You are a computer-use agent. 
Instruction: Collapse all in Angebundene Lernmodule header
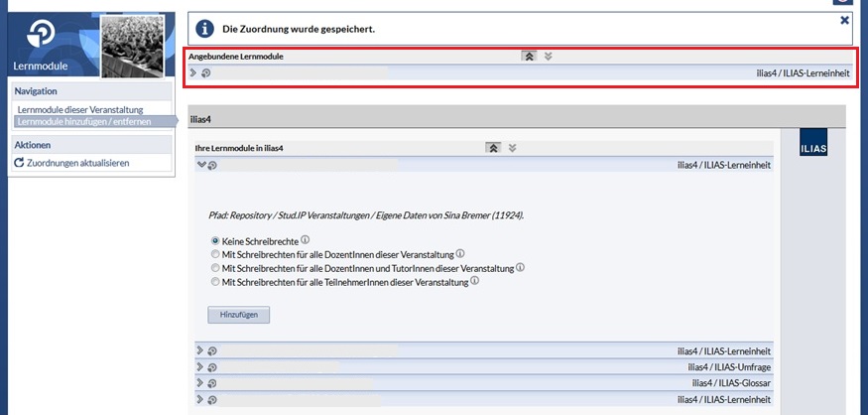click(x=529, y=57)
